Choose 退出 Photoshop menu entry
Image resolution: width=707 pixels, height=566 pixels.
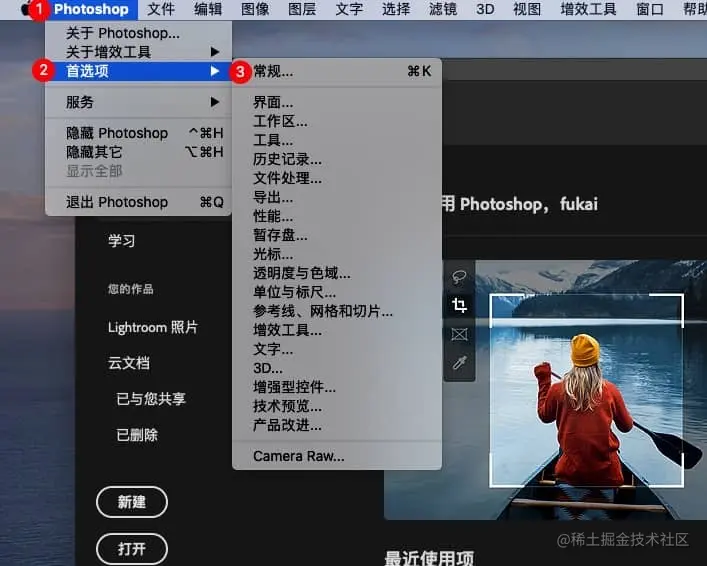pyautogui.click(x=138, y=202)
